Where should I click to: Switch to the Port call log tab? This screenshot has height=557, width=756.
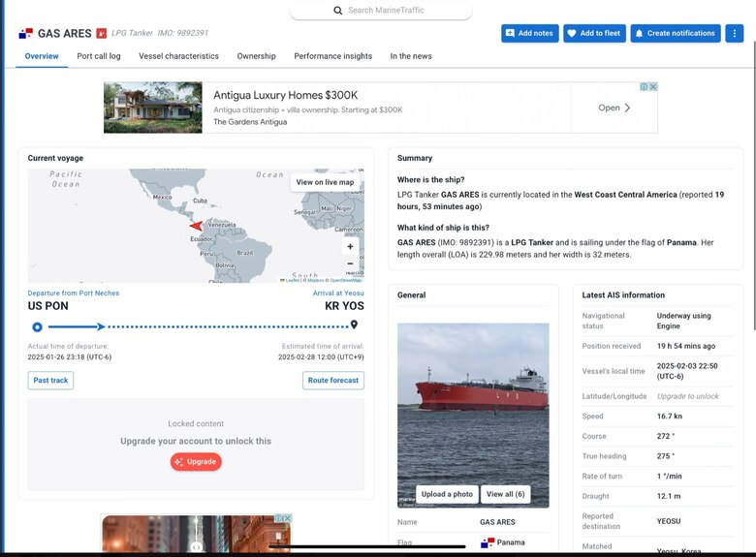99,56
